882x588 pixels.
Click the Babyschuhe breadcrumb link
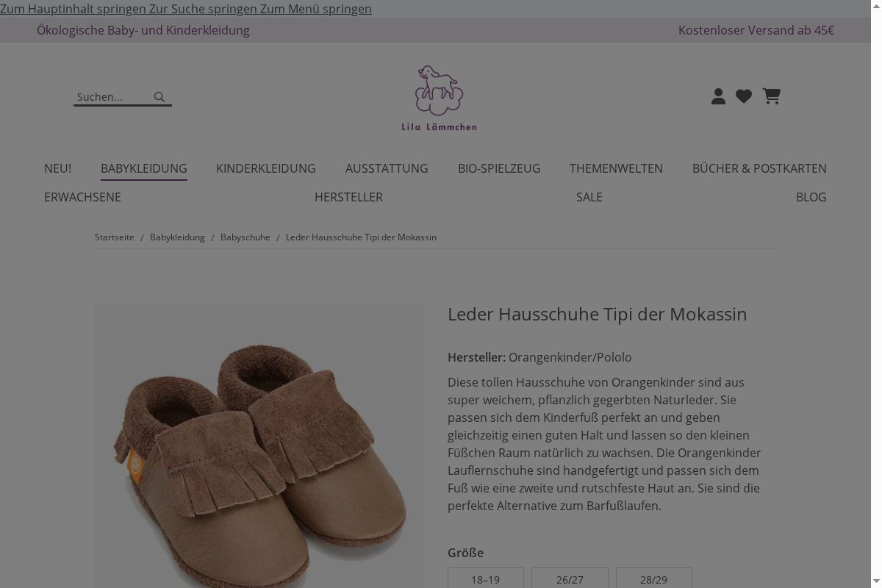pos(245,237)
